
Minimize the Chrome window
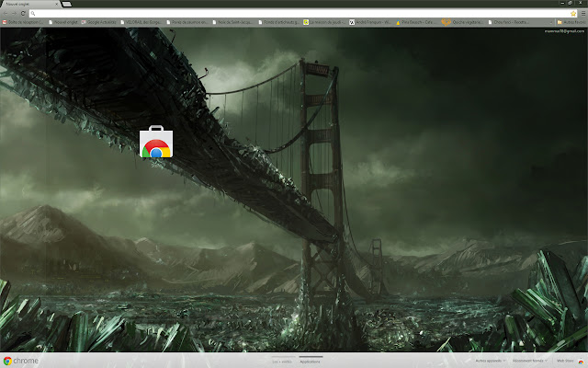point(562,3)
